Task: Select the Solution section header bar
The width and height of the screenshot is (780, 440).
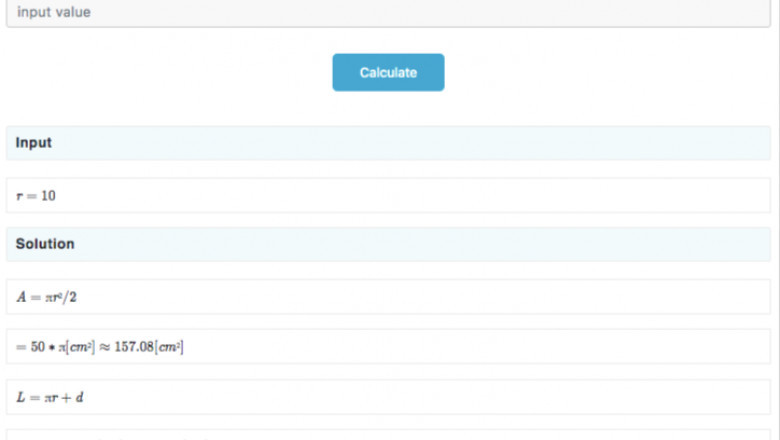Action: (389, 244)
